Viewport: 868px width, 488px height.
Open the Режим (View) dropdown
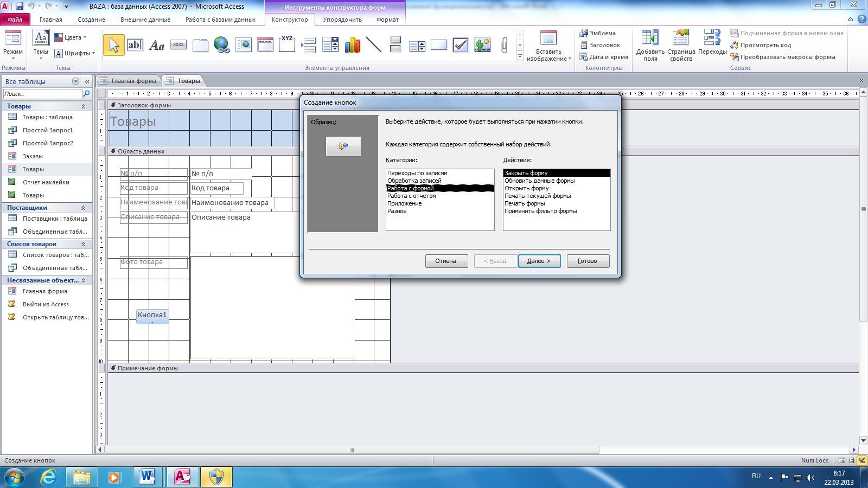tap(13, 46)
